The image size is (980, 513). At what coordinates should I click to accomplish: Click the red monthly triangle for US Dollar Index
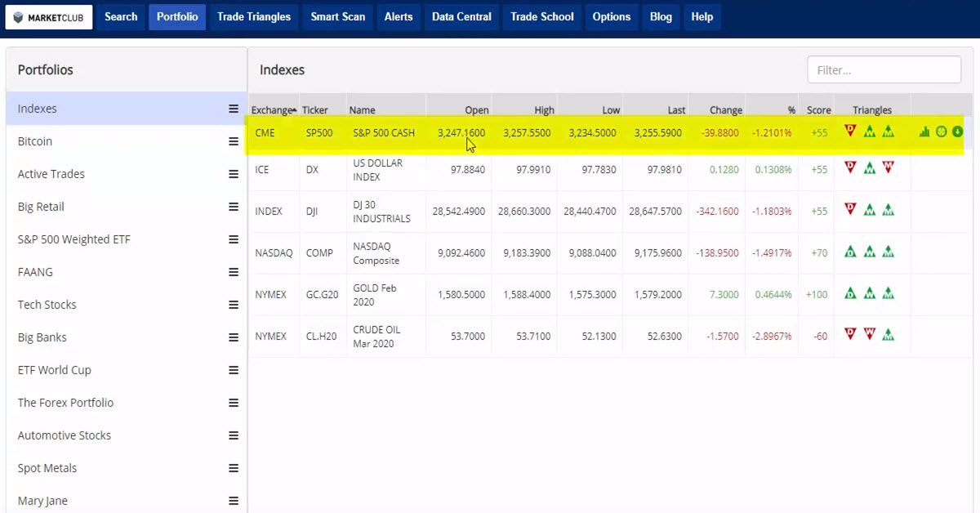[x=888, y=167]
